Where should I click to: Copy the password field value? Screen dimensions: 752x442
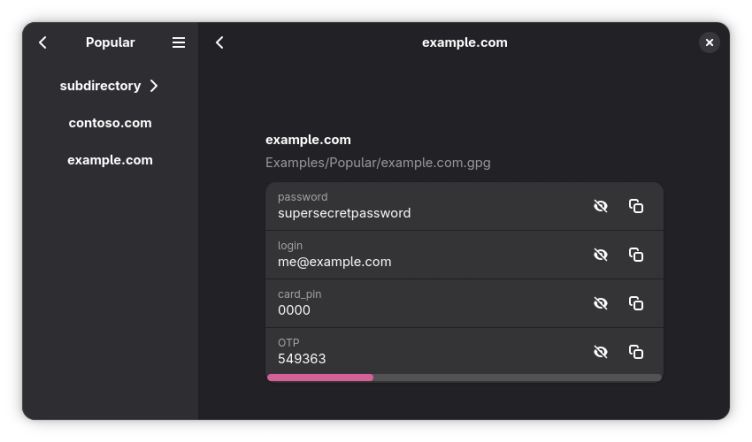point(636,206)
